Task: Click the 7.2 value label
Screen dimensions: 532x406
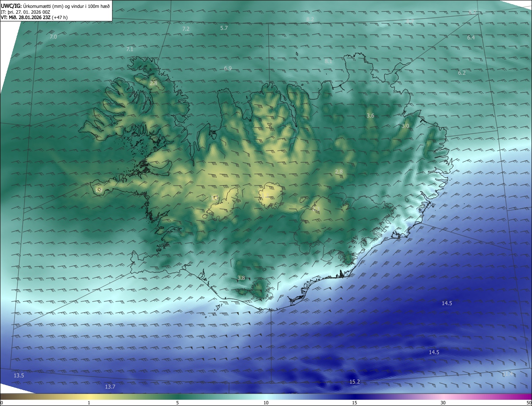Action: click(x=186, y=29)
